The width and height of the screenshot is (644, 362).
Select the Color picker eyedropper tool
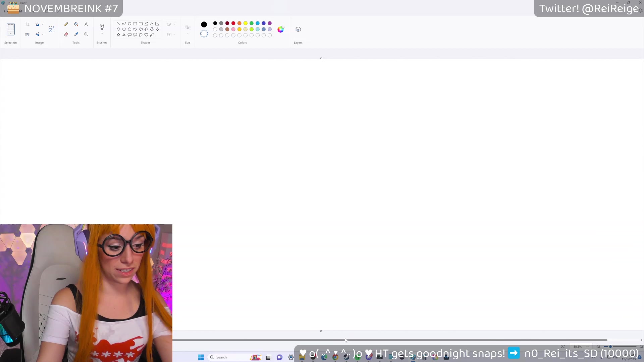(76, 34)
